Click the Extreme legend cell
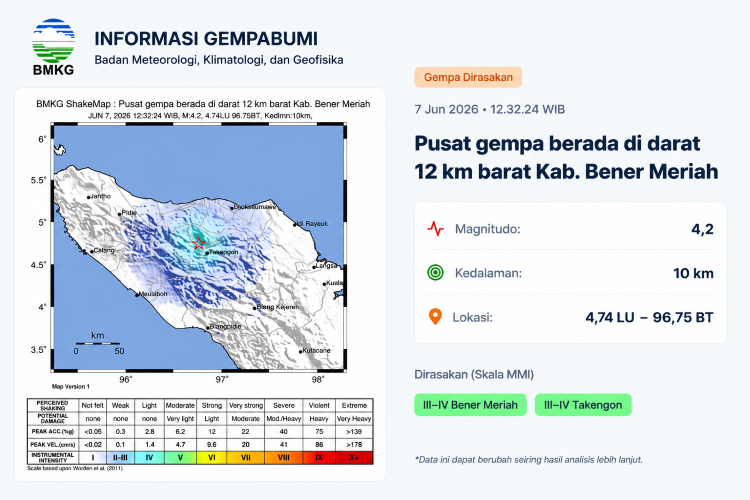The height and width of the screenshot is (500, 750). point(354,405)
